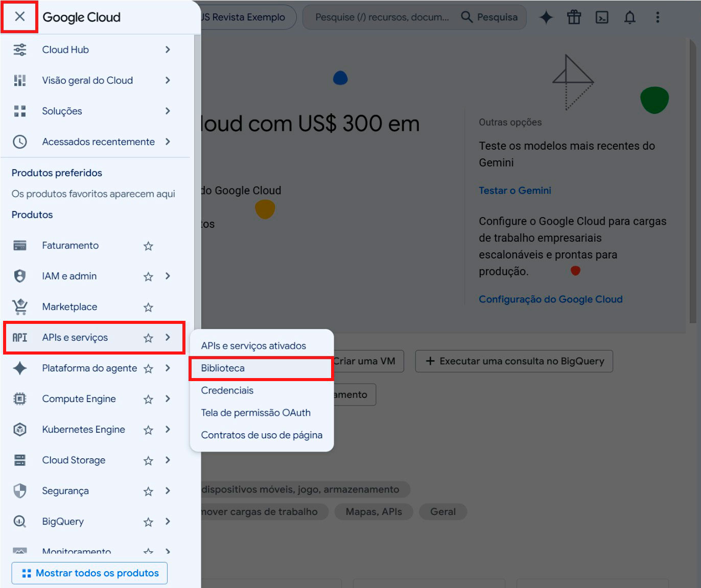701x588 pixels.
Task: Open Gemini sparkle icon in top bar
Action: click(x=546, y=17)
